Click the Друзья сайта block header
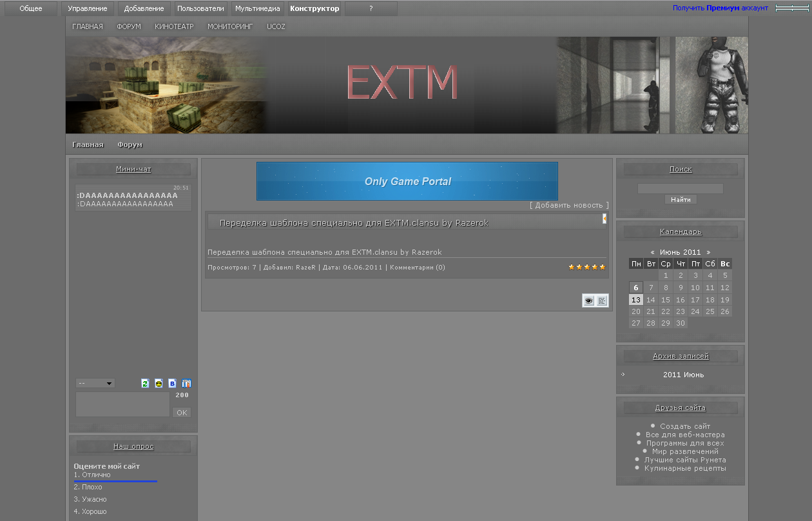The image size is (812, 521). coord(681,408)
